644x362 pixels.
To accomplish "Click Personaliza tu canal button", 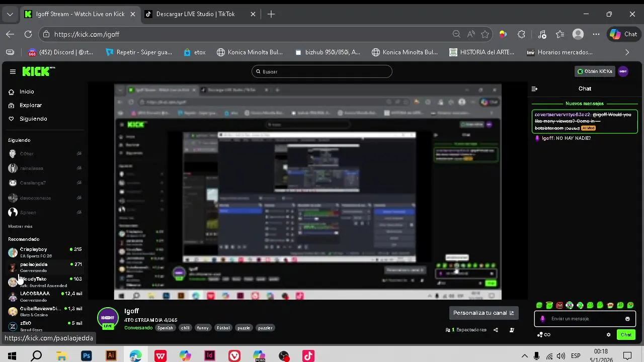I will (484, 313).
